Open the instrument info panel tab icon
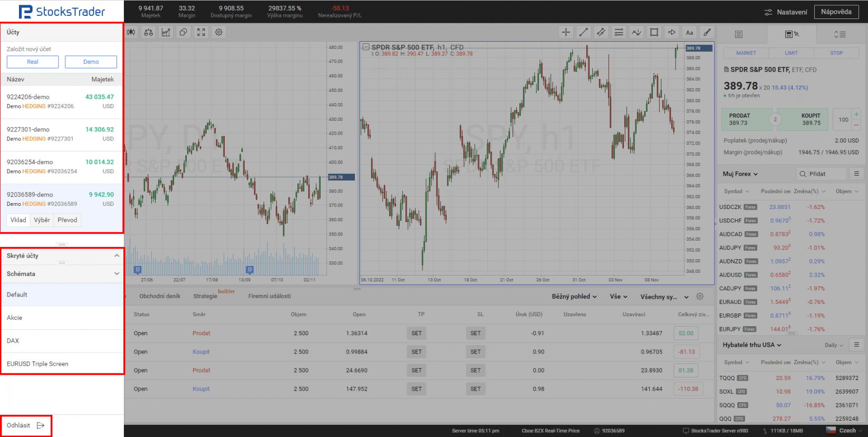868x437 pixels. click(x=739, y=34)
